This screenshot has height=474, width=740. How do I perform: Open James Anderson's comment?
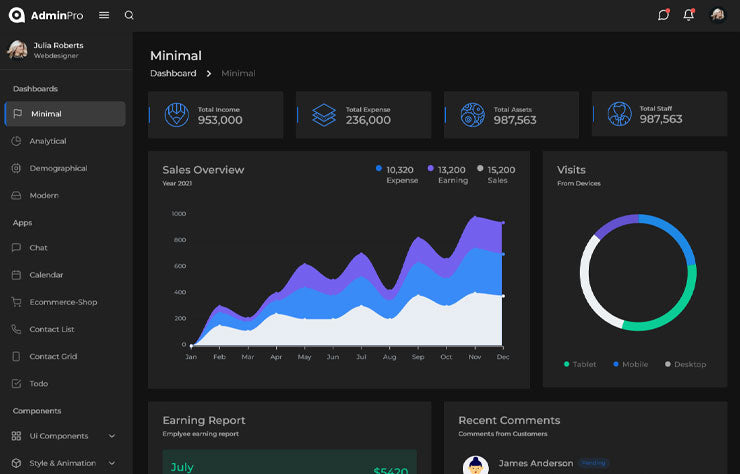[535, 463]
